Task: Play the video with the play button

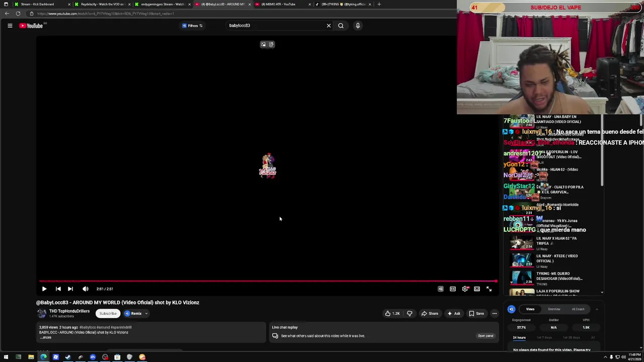Action: 44,289
